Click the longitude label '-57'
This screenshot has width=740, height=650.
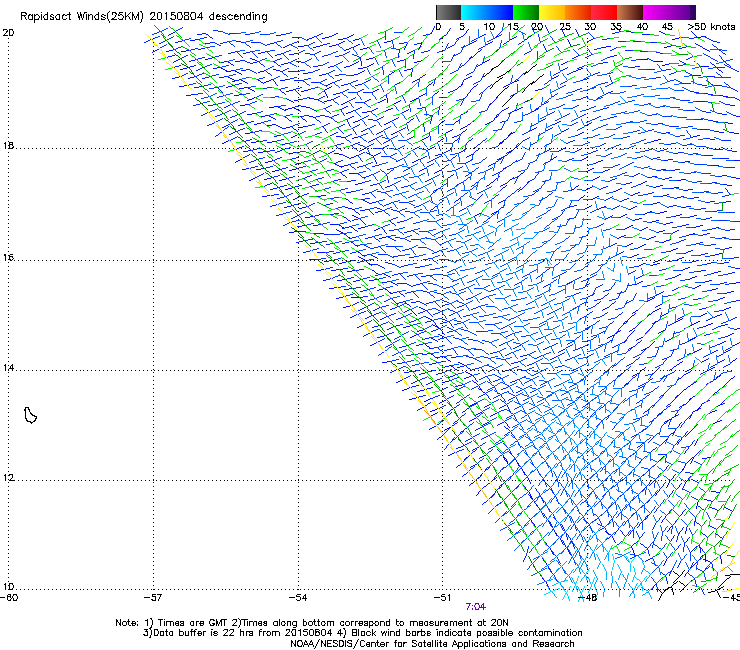[x=153, y=598]
